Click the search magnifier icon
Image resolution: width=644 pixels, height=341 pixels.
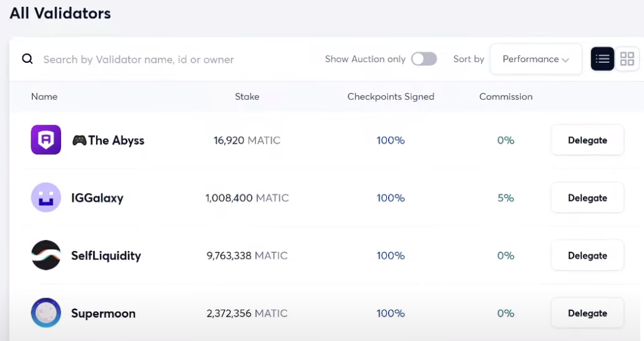[x=27, y=59]
